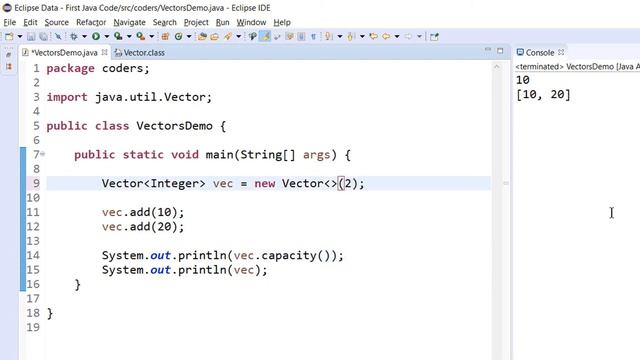Click the Open Type icon
Viewport: 640px width, 360px height.
coord(202,37)
